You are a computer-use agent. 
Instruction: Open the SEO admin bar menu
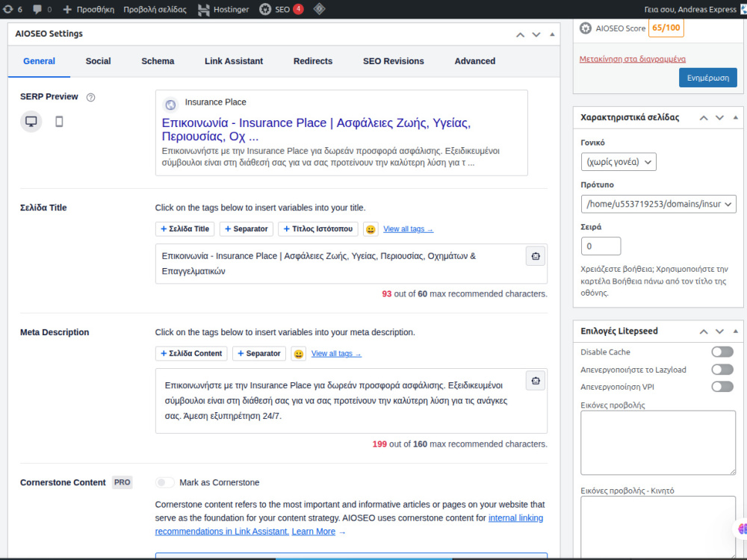point(281,9)
